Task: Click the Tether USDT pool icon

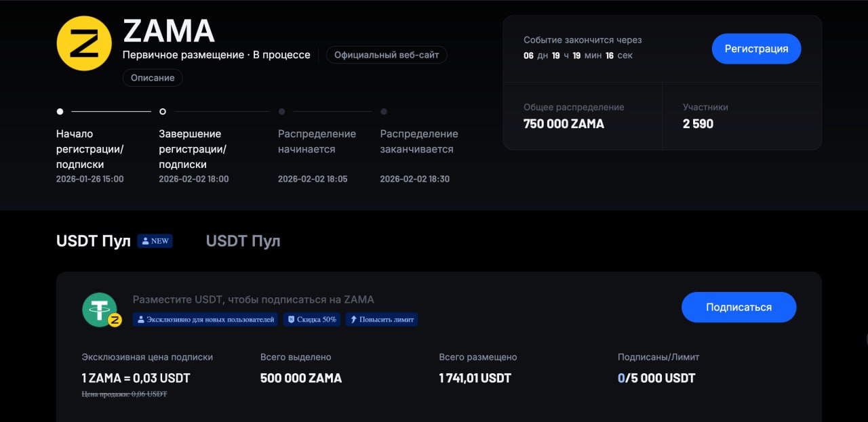Action: [x=99, y=310]
